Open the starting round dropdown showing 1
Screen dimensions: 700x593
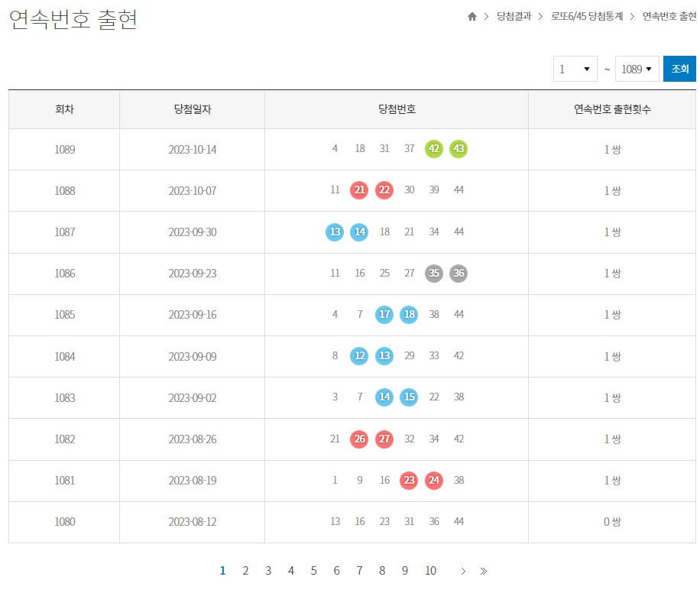575,68
